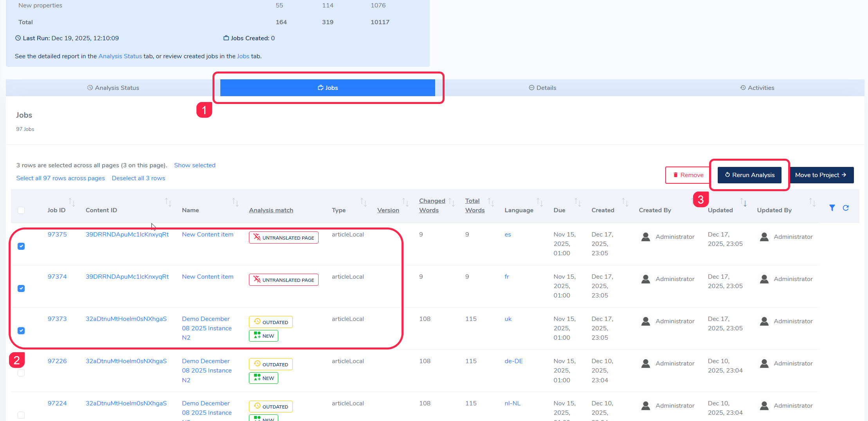Toggle the select-all header checkbox
The height and width of the screenshot is (421, 868).
pyautogui.click(x=21, y=210)
